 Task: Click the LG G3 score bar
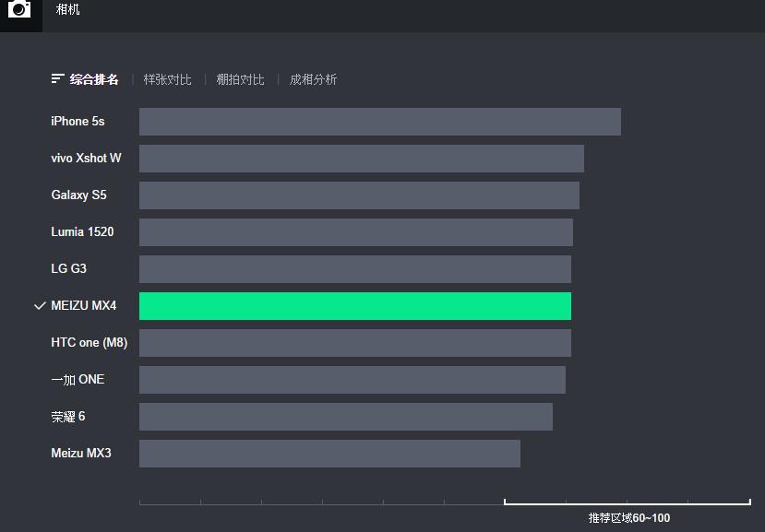coord(355,269)
